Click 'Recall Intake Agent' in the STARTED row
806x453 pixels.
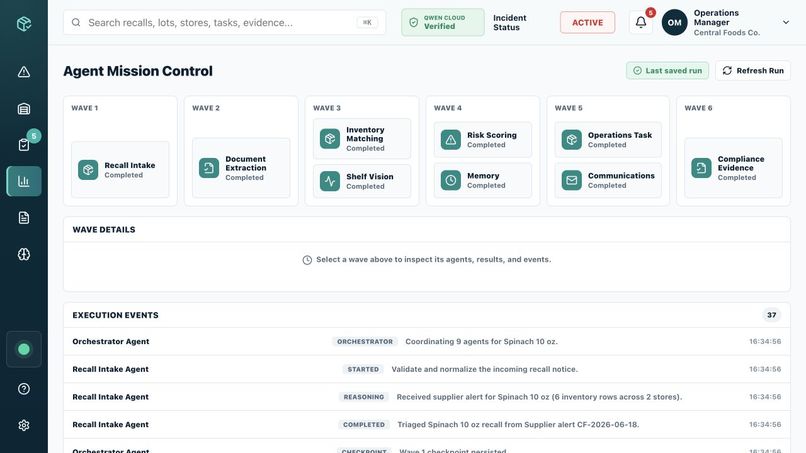click(x=110, y=369)
